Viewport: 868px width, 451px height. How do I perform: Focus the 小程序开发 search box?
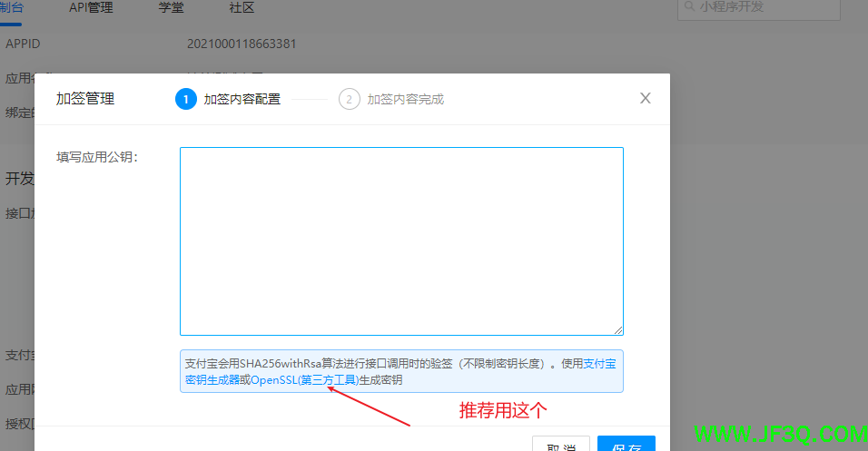[x=772, y=7]
